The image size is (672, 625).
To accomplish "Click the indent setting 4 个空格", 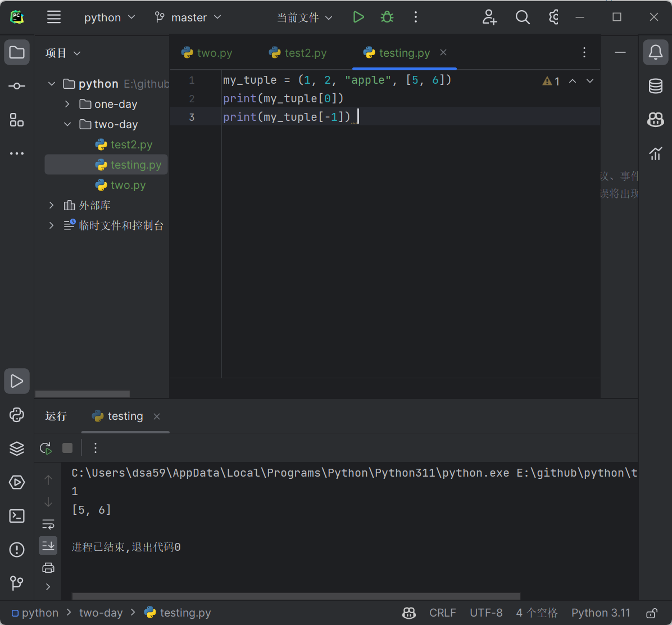I will (x=537, y=613).
